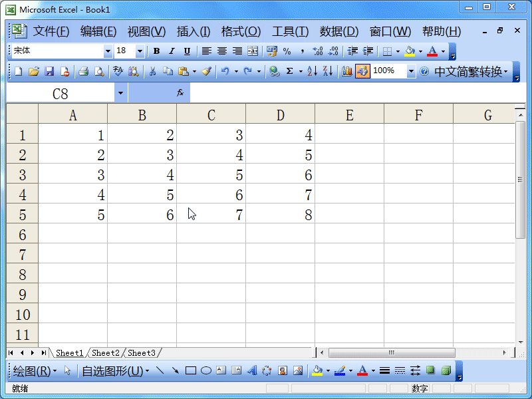The height and width of the screenshot is (399, 532).
Task: Switch to Sheet2 tab
Action: (106, 353)
